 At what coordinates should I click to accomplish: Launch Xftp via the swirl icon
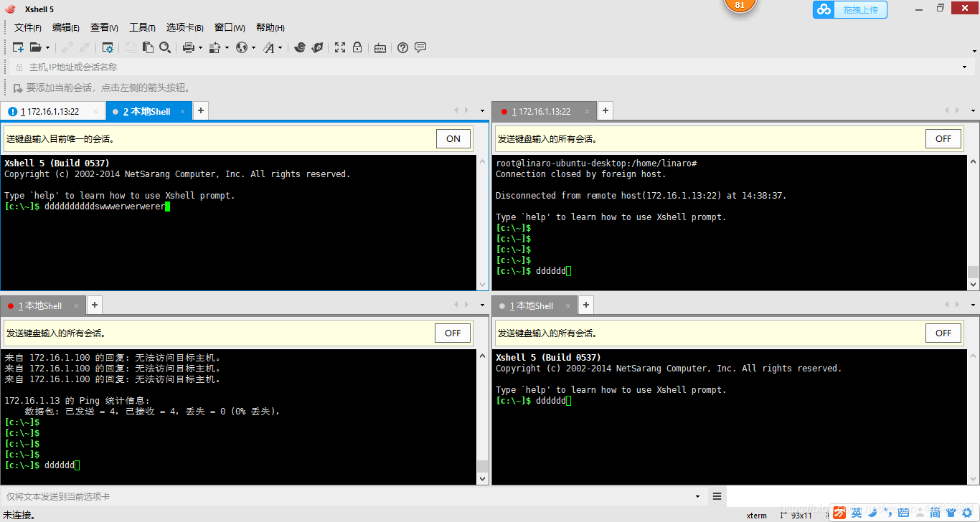point(300,47)
